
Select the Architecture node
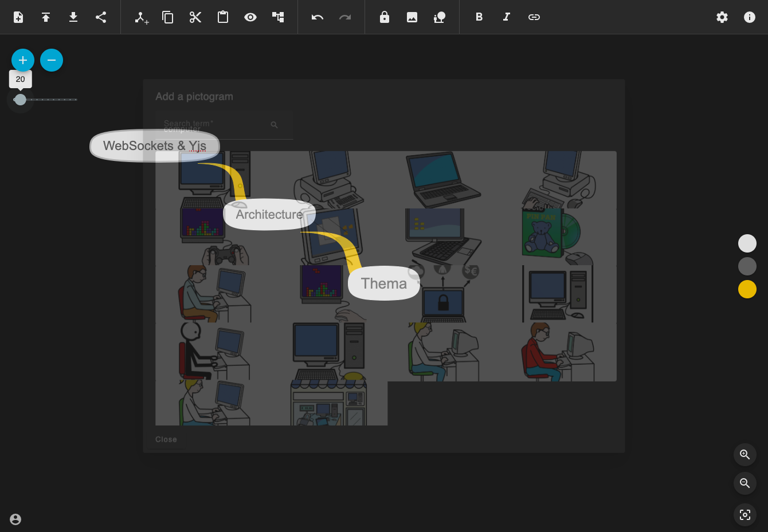click(269, 215)
